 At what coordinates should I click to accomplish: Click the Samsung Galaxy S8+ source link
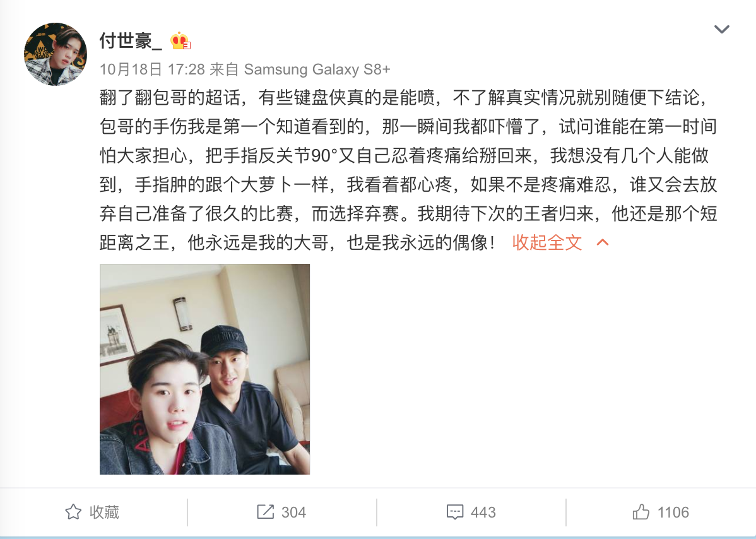(x=317, y=69)
